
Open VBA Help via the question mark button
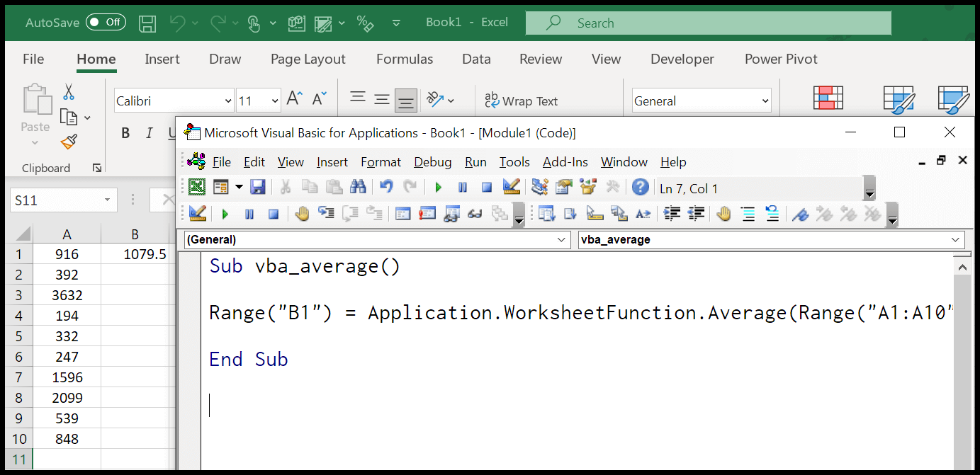[640, 187]
